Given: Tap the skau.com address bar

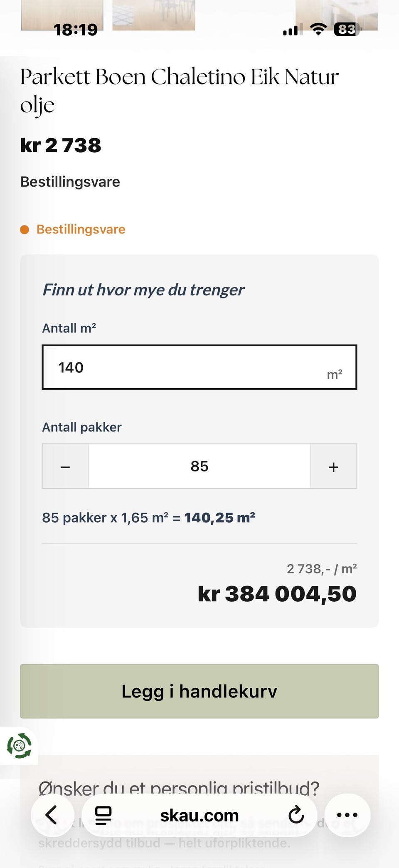Looking at the screenshot, I should point(199,815).
